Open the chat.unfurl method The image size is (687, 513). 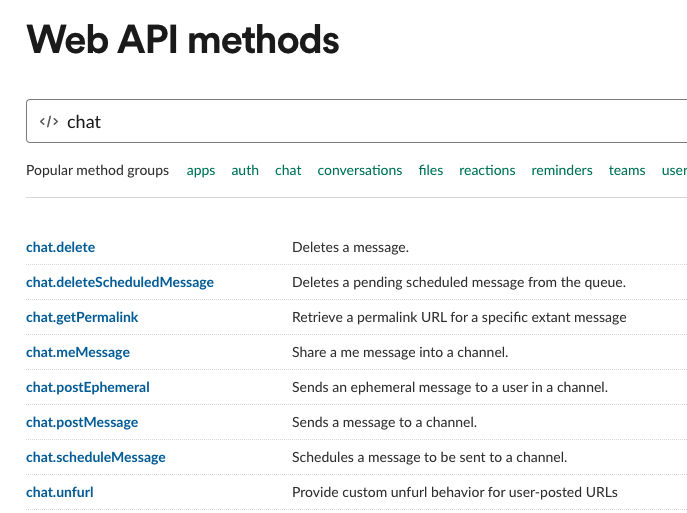(x=60, y=492)
